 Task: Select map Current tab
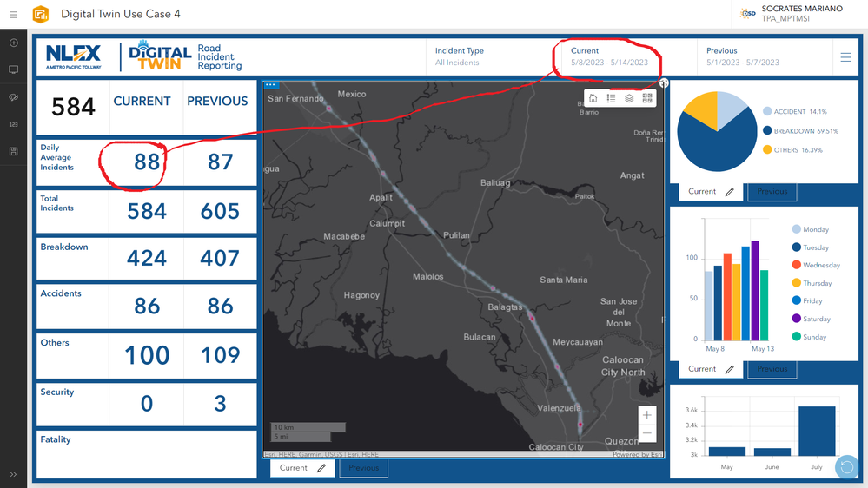(x=302, y=468)
